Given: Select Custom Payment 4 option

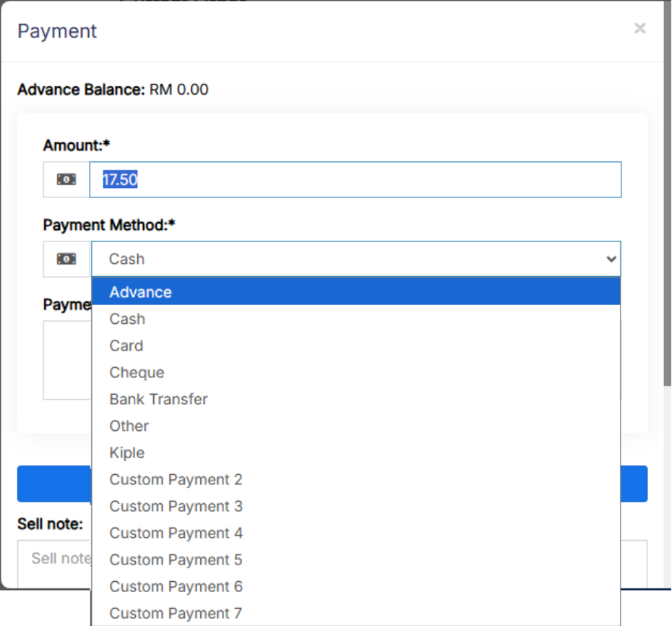Looking at the screenshot, I should tap(176, 533).
